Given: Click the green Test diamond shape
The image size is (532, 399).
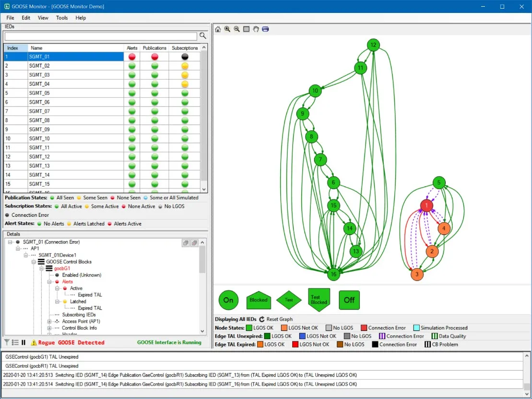Looking at the screenshot, I should (x=289, y=300).
